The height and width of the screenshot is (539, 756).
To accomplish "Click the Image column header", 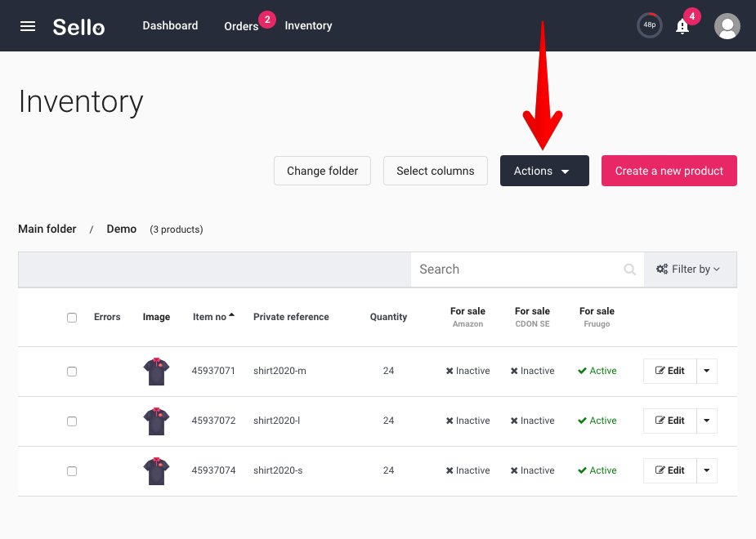I will [156, 317].
